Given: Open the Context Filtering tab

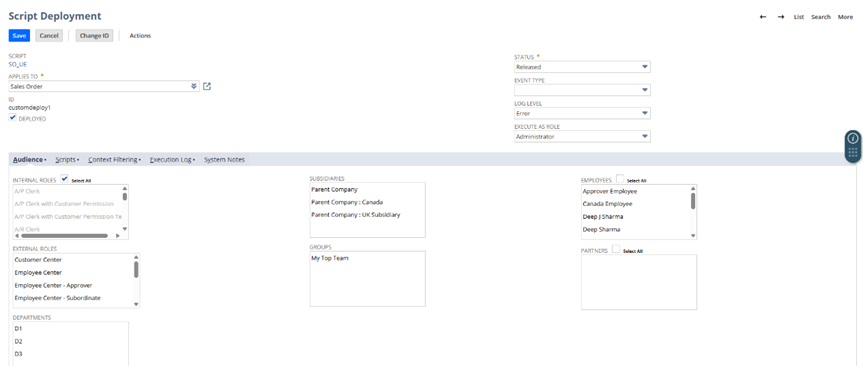Looking at the screenshot, I should pyautogui.click(x=114, y=160).
